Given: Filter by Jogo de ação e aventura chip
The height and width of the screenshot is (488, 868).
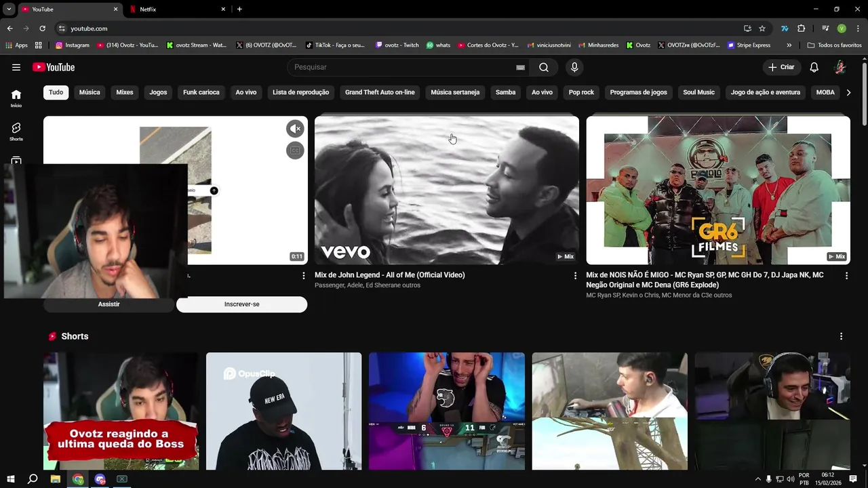Looking at the screenshot, I should click(766, 92).
